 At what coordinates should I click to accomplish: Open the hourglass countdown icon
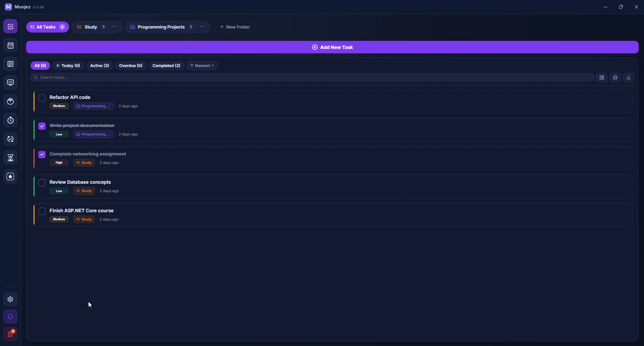pyautogui.click(x=10, y=158)
